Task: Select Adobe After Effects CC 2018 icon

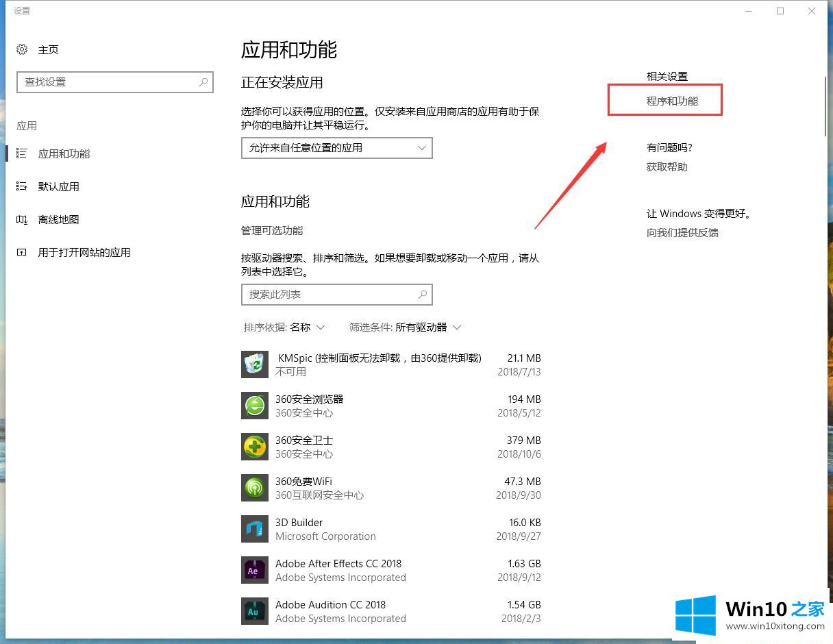Action: 255,570
